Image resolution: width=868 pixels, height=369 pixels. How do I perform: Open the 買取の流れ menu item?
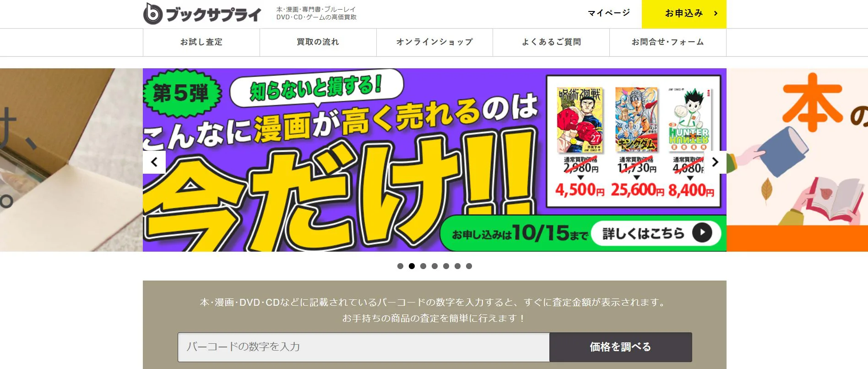[318, 42]
